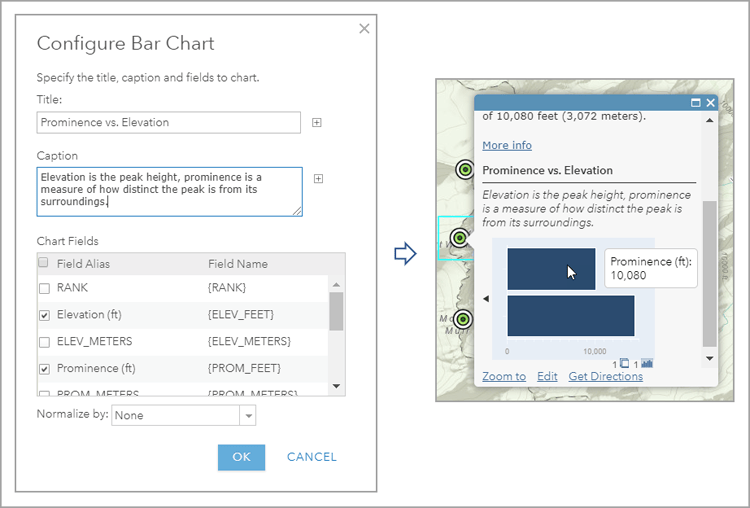Click the chart media icon below bar chart
The width and height of the screenshot is (750, 508).
(646, 363)
